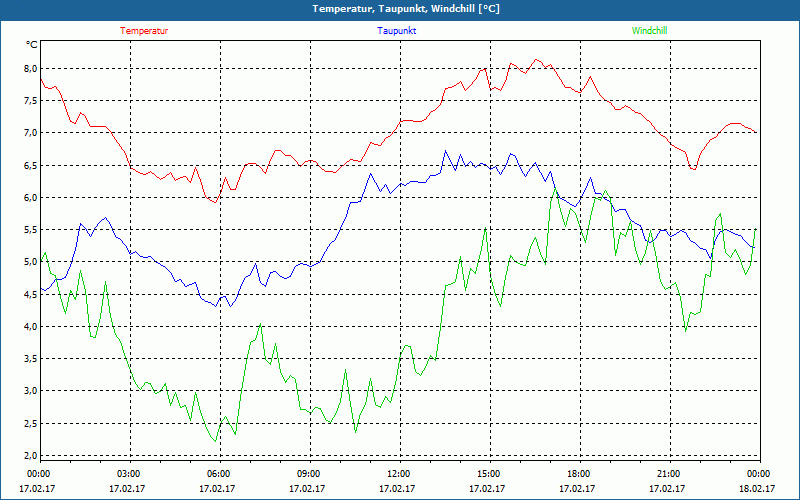Click the 18:00 time axis label
Viewport: 800px width, 500px height.
click(x=578, y=474)
